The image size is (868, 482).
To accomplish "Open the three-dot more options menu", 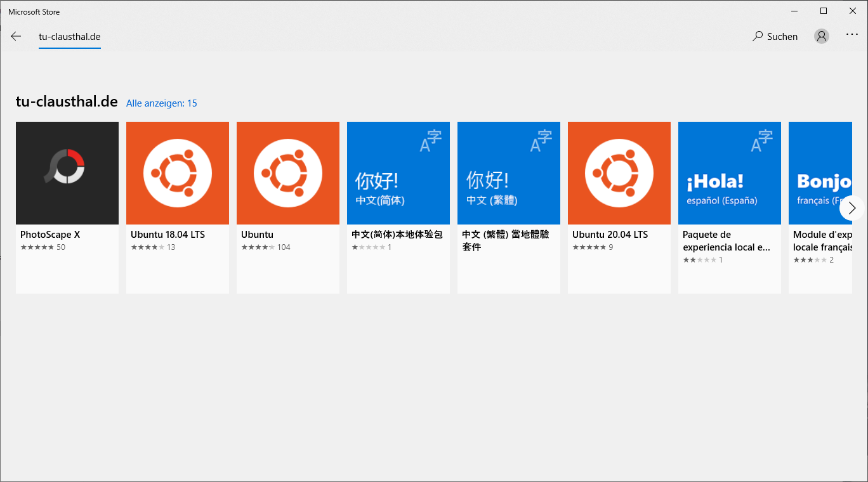I will click(852, 35).
